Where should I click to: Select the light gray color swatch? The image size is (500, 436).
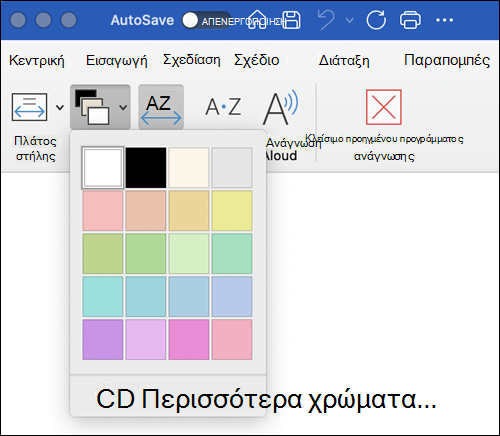[232, 168]
